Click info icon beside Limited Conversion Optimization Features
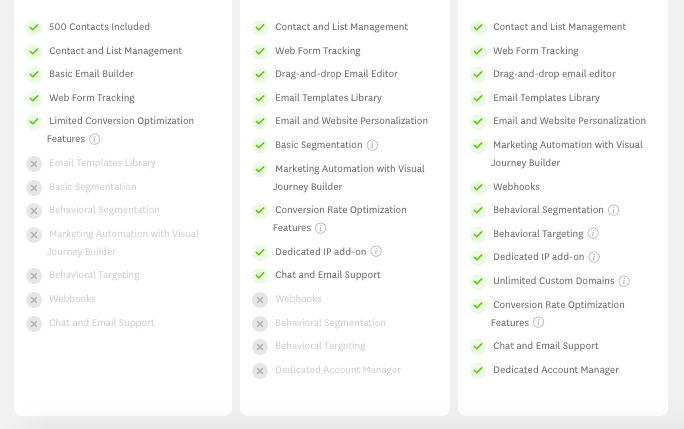Image resolution: width=684 pixels, height=429 pixels. (94, 139)
